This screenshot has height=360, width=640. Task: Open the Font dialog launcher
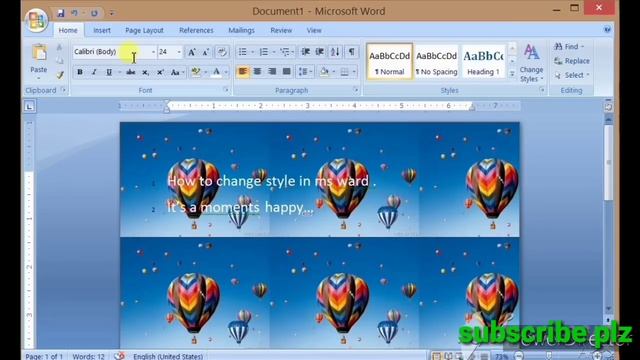coord(226,90)
